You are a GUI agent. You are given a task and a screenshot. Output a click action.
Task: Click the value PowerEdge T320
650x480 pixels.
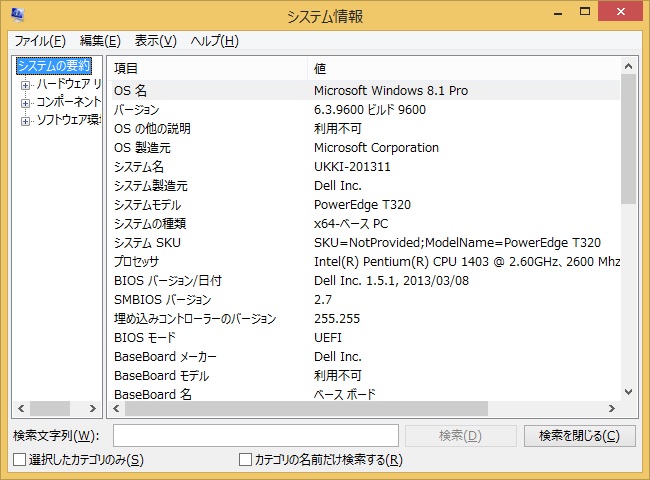362,205
